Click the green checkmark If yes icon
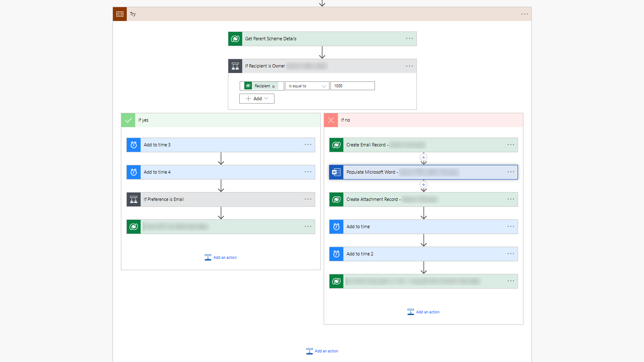 pyautogui.click(x=128, y=120)
